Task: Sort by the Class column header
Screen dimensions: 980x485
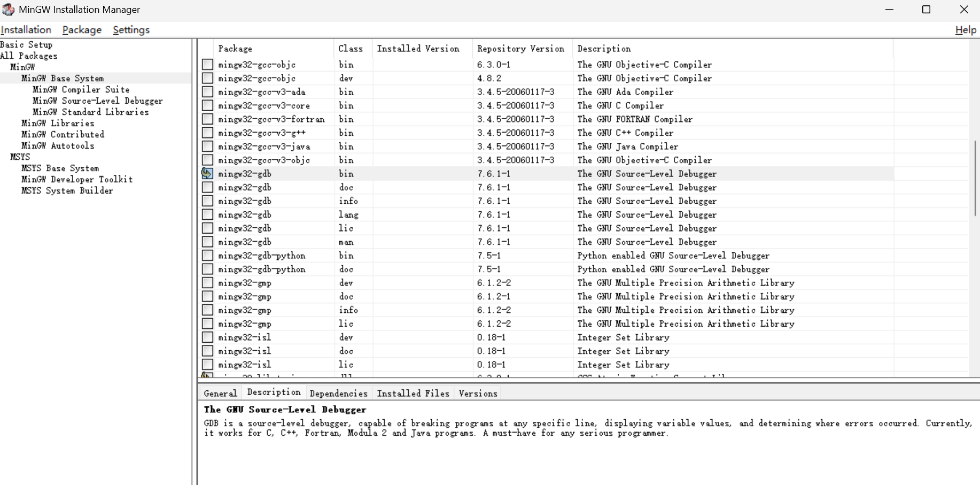Action: pos(353,49)
